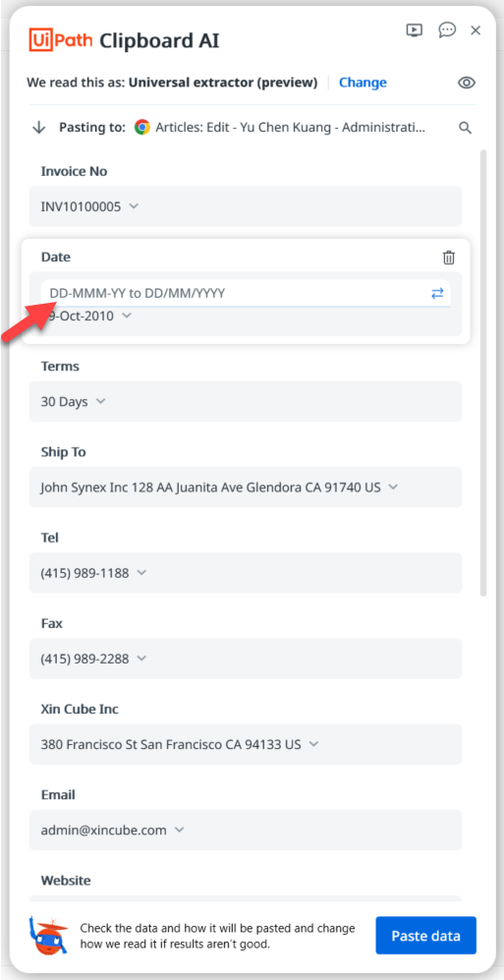Close the Clipboard AI panel
The image size is (504, 980).
tap(476, 30)
